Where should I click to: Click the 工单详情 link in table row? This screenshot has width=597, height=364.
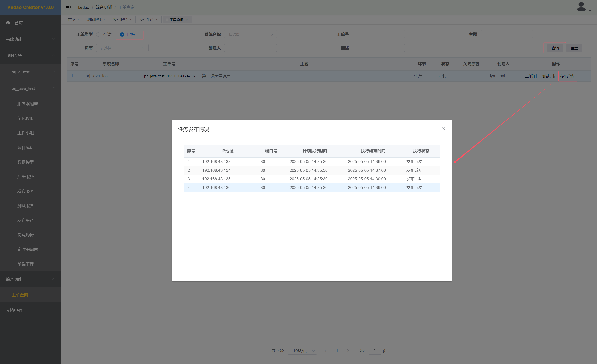[x=532, y=76]
